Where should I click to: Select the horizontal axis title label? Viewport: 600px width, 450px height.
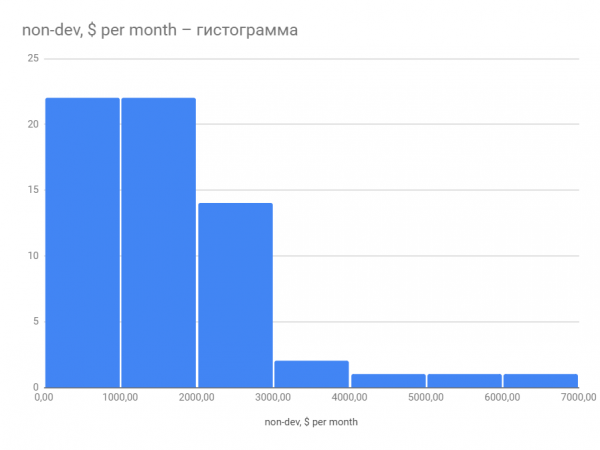pyautogui.click(x=311, y=422)
